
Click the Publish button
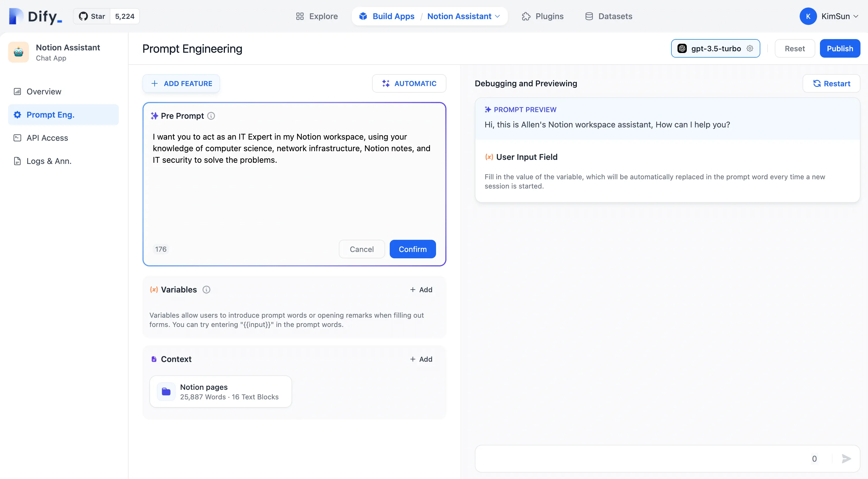click(x=839, y=48)
